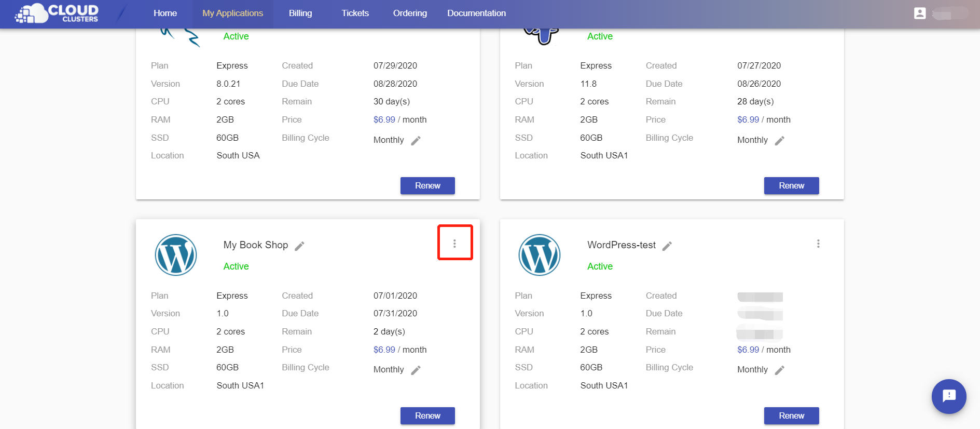The height and width of the screenshot is (429, 980).
Task: Click the MySQL dolphin logo
Action: pos(180,37)
